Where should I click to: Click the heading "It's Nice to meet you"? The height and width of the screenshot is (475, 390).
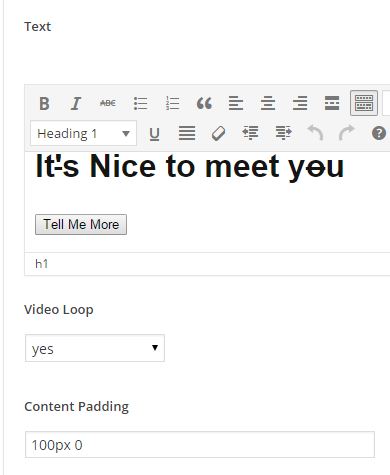(x=190, y=168)
